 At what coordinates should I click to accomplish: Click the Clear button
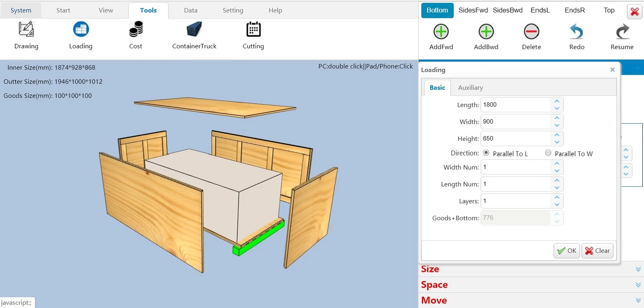[x=597, y=251]
